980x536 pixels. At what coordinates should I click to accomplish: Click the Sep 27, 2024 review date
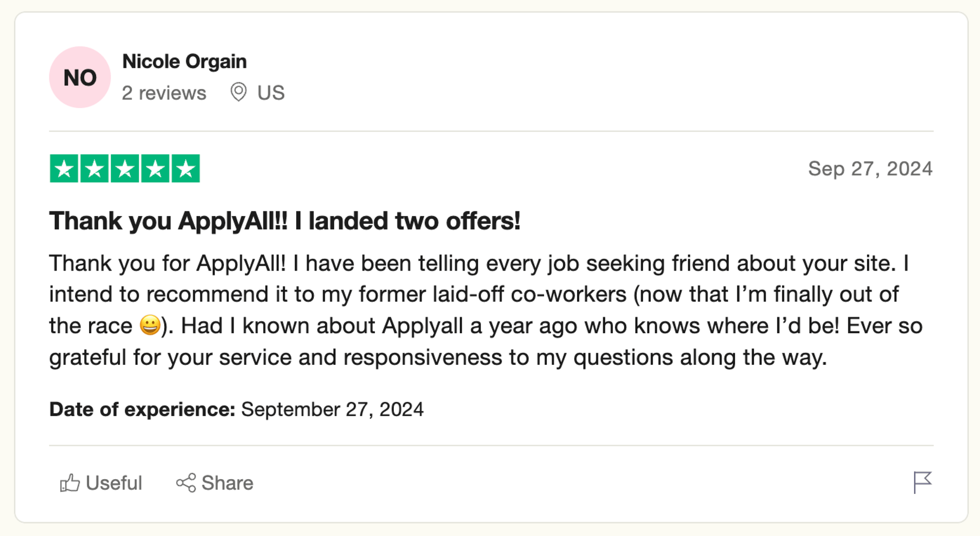pyautogui.click(x=870, y=169)
